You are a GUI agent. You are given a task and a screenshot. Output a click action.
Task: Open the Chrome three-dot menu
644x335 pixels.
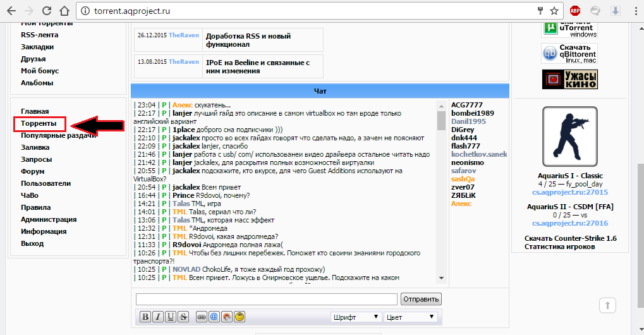tap(636, 11)
